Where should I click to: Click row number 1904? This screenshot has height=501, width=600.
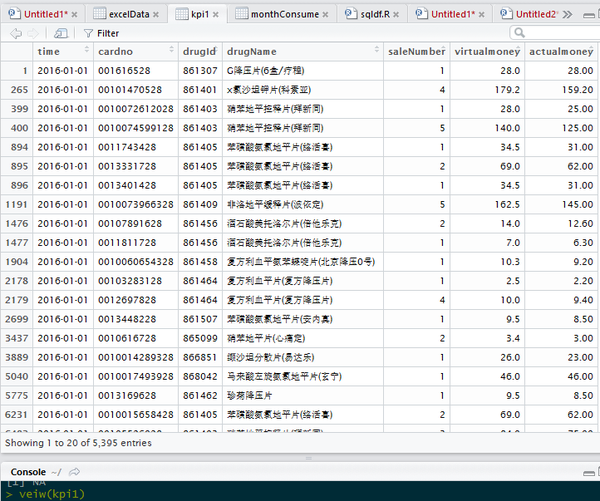pos(17,262)
